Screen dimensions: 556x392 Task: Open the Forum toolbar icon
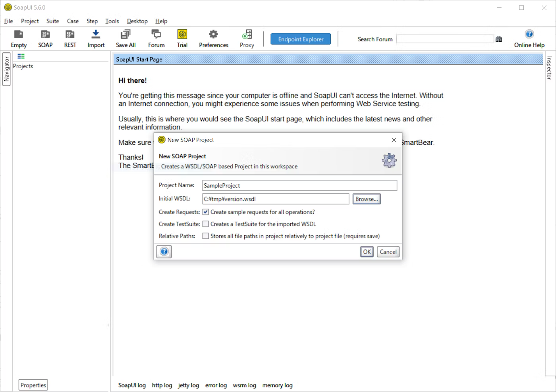point(156,35)
